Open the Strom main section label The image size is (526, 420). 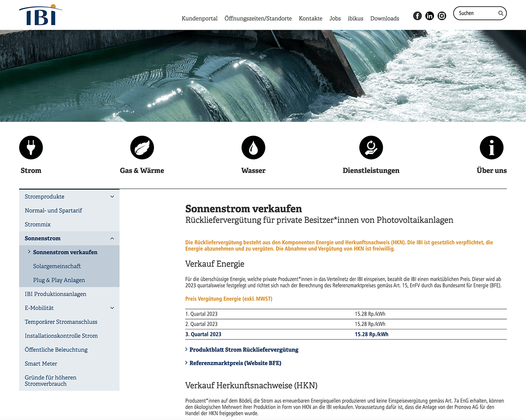(x=31, y=170)
